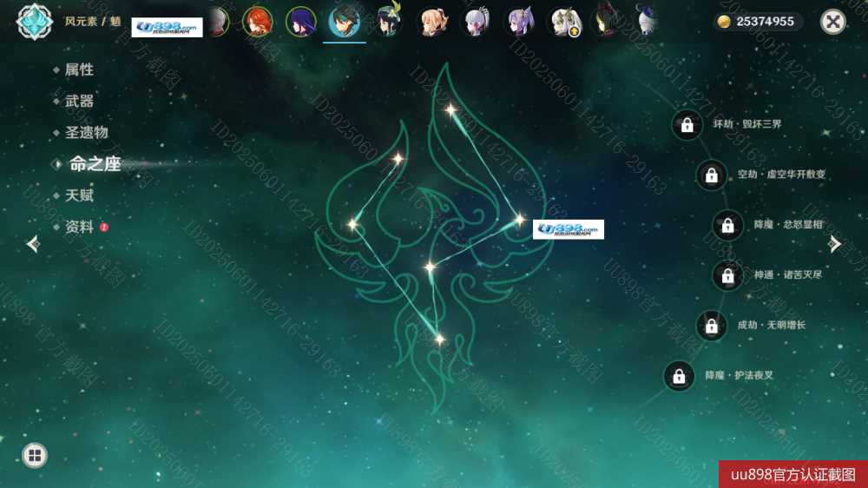The height and width of the screenshot is (488, 868).
Task: Open the 武器 weapon menu
Action: click(x=79, y=102)
